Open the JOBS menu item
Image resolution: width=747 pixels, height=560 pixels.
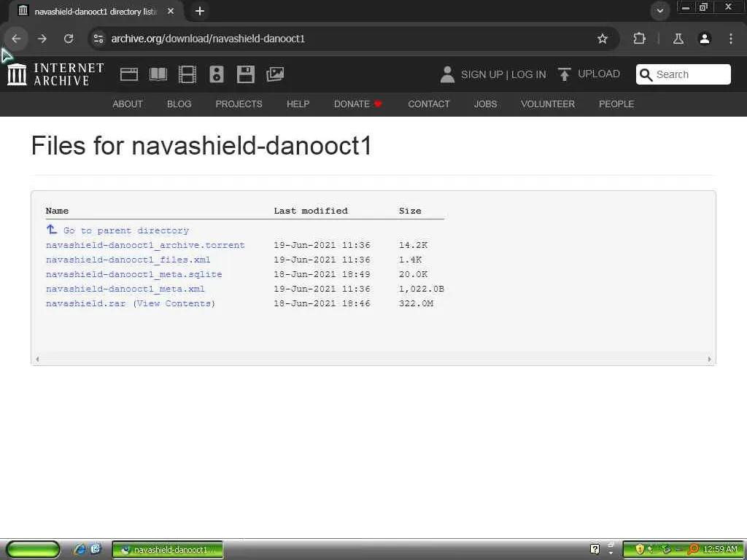(x=485, y=104)
